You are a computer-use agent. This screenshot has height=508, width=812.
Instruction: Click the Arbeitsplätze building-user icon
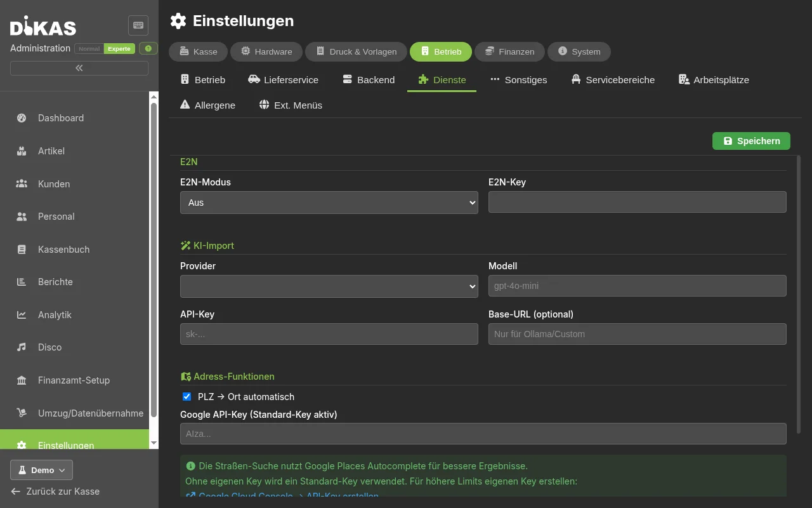tap(684, 79)
